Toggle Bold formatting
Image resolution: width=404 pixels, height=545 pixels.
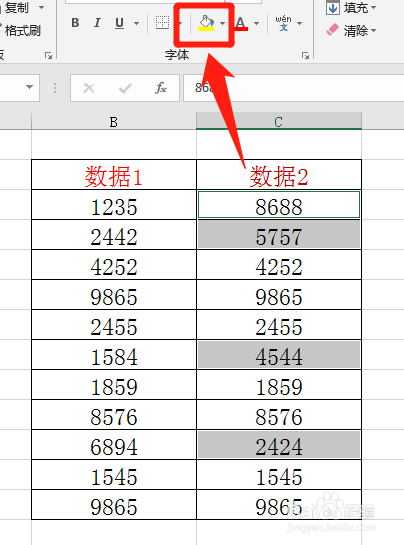75,23
